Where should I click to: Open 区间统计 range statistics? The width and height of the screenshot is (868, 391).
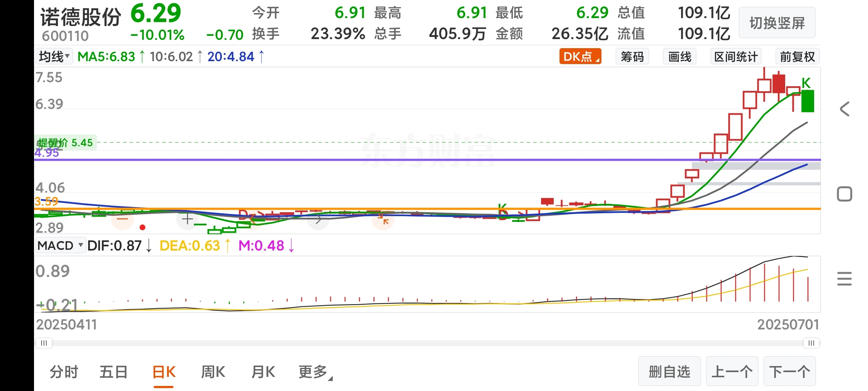point(736,56)
